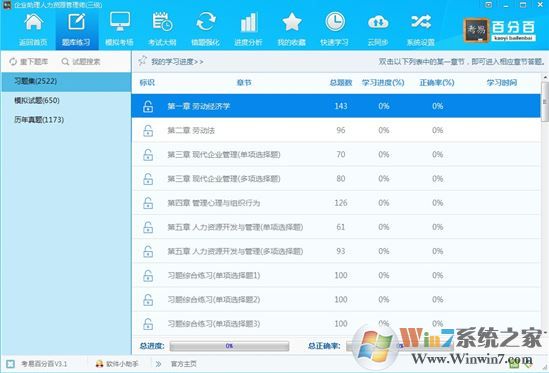Click 考易百分百V3.1 in the status bar
This screenshot has width=549, height=373.
(x=44, y=364)
